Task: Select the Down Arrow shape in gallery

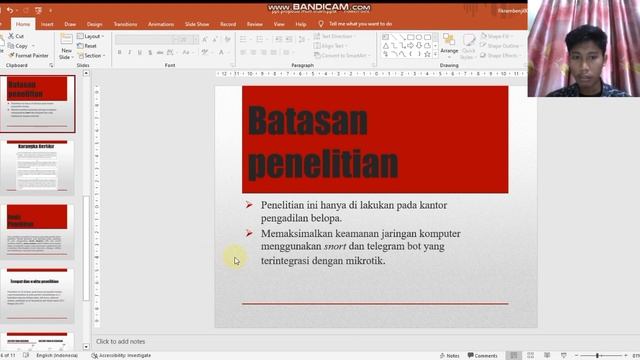Action: (419, 46)
